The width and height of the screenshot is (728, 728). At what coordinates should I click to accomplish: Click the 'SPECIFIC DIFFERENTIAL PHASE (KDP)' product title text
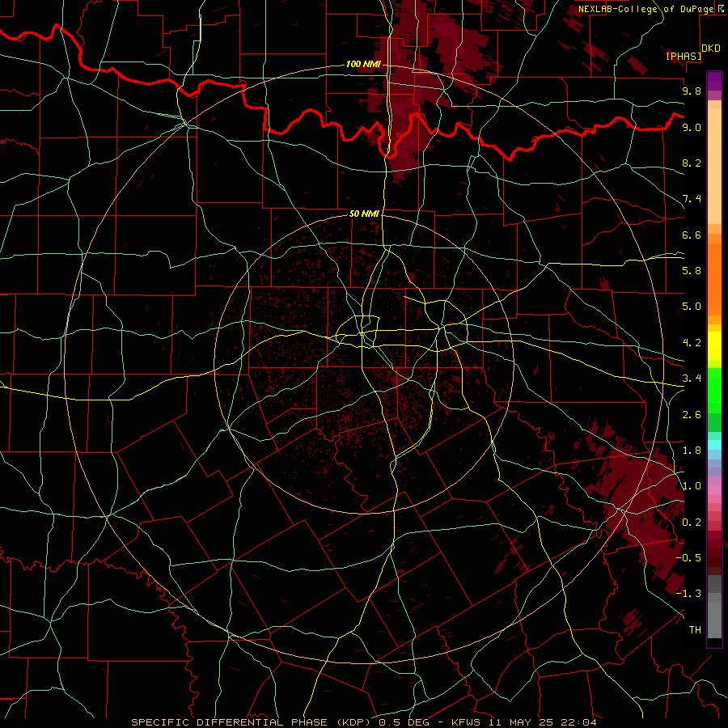(x=253, y=722)
